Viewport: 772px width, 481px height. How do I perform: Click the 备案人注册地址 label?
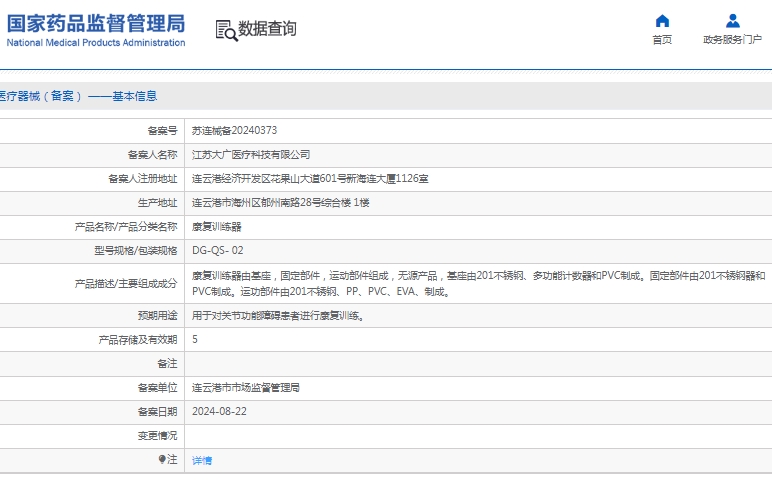coord(143,179)
